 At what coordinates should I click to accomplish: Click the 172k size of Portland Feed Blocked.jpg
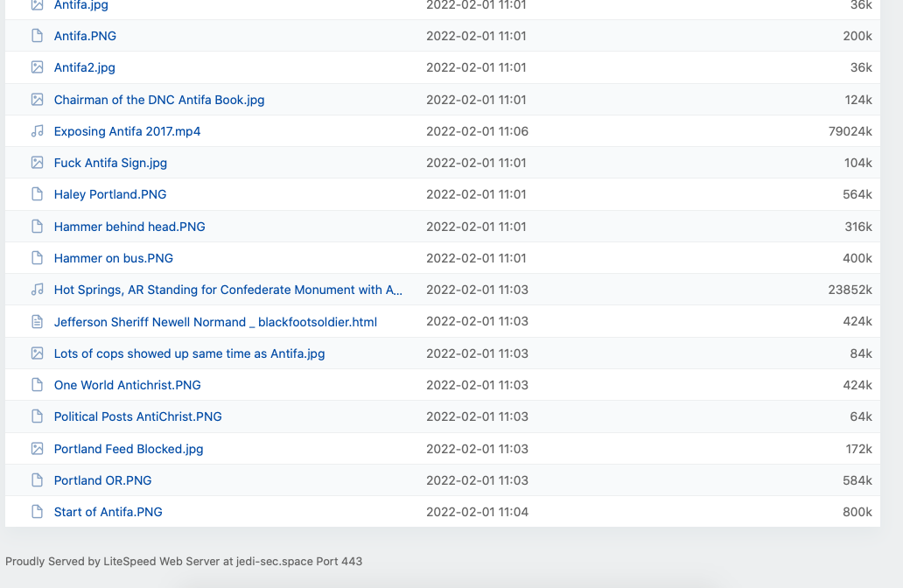[x=858, y=449]
